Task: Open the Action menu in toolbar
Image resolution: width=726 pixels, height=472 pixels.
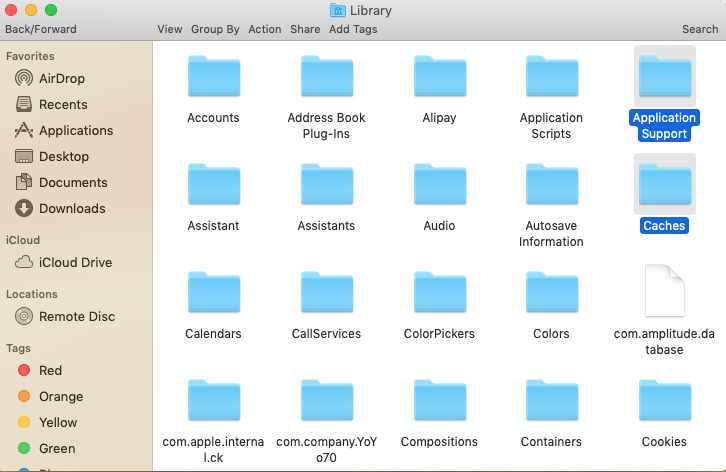Action: pyautogui.click(x=265, y=29)
